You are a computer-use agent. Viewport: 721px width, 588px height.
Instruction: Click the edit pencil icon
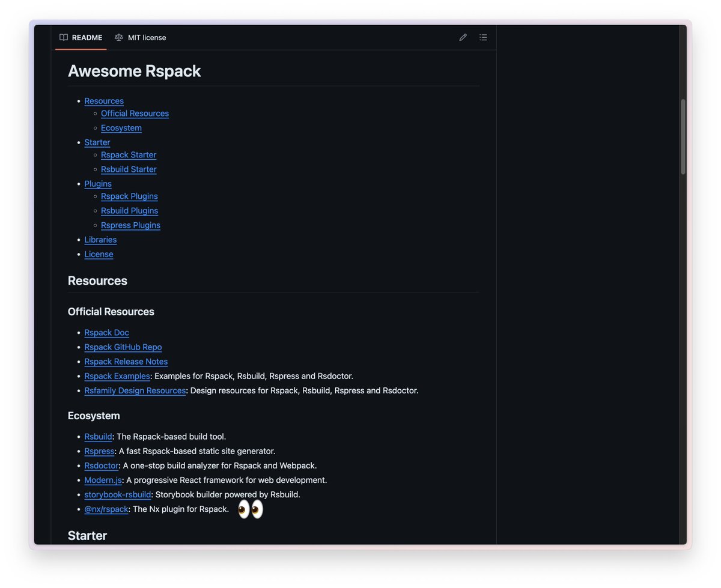(463, 37)
